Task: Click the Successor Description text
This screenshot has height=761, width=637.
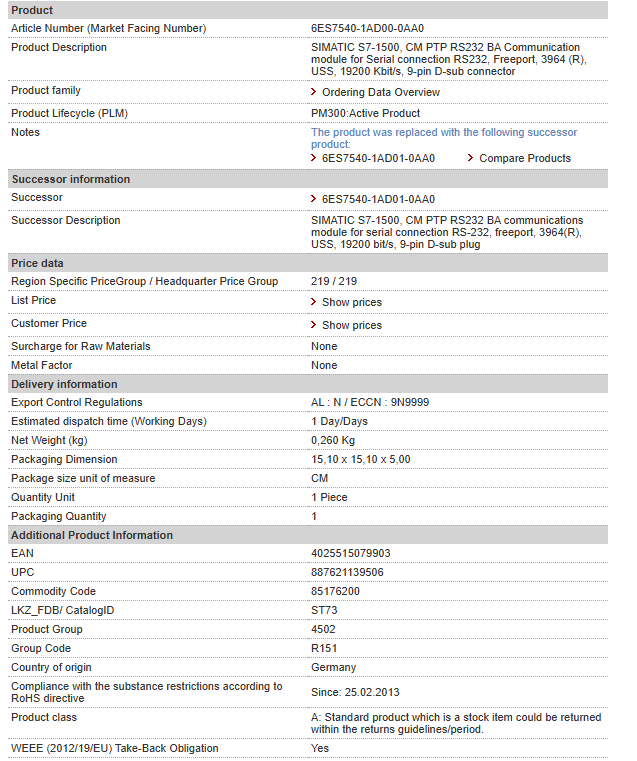Action: [x=447, y=232]
